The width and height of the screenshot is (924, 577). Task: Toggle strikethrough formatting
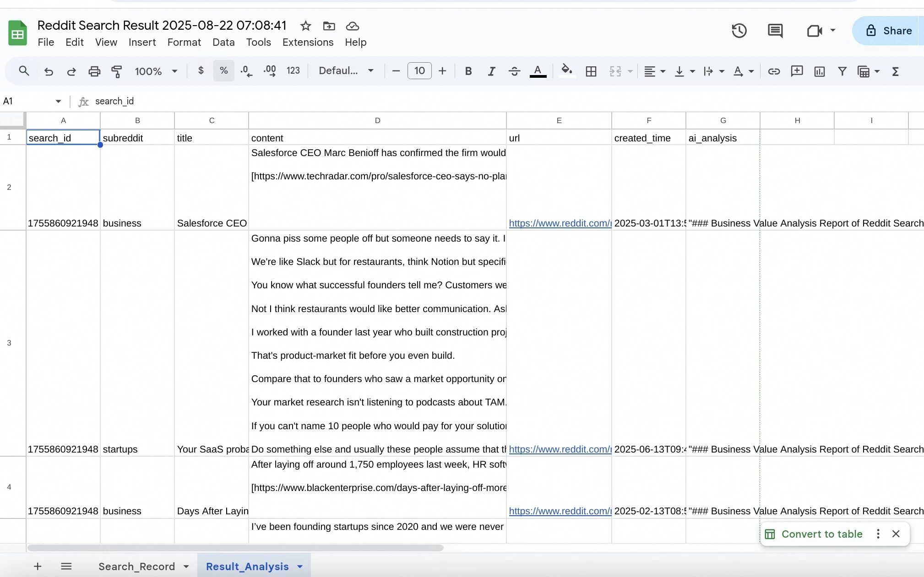[x=514, y=71]
